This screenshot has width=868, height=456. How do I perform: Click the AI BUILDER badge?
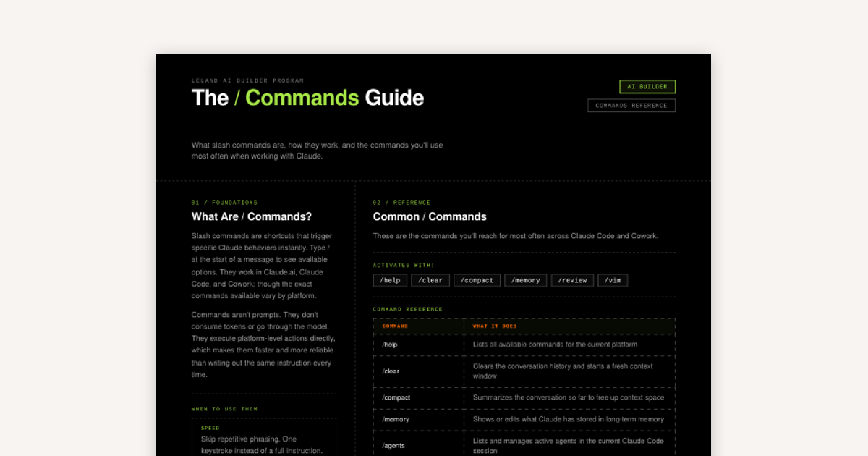click(647, 87)
